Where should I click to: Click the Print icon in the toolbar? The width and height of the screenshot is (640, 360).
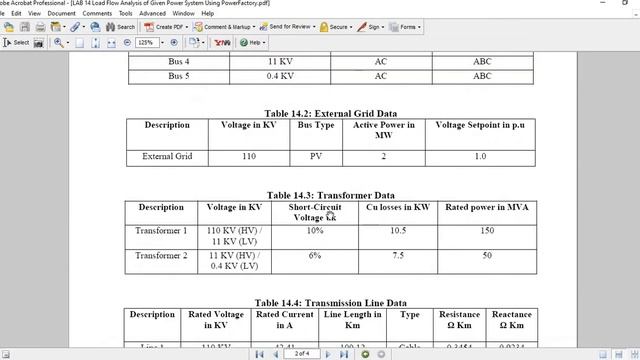pyautogui.click(x=40, y=27)
